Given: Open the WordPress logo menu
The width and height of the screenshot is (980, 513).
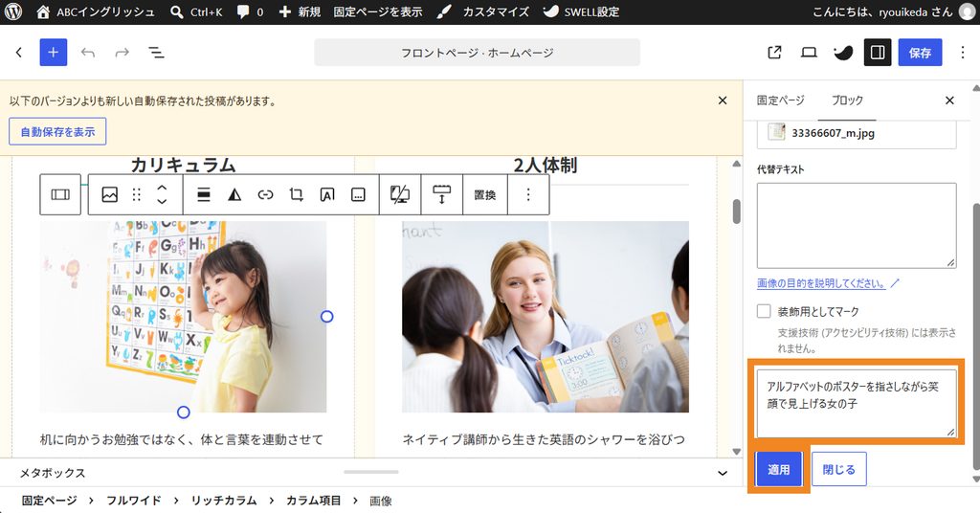Looking at the screenshot, I should (13, 11).
